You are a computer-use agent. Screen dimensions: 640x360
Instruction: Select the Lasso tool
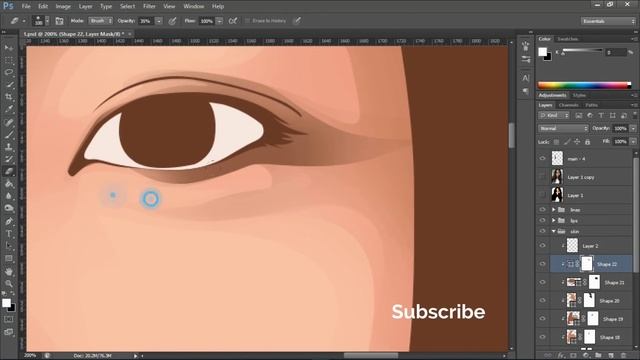(x=9, y=73)
